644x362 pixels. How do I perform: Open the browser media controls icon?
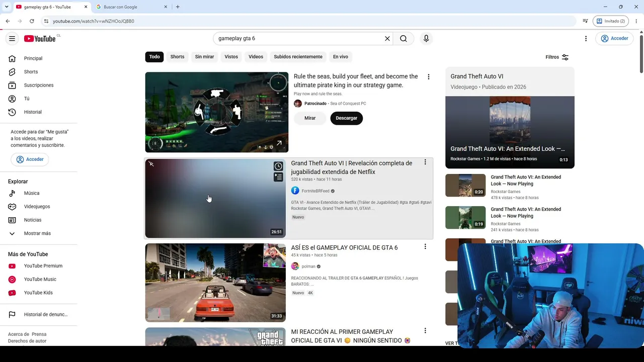[585, 21]
